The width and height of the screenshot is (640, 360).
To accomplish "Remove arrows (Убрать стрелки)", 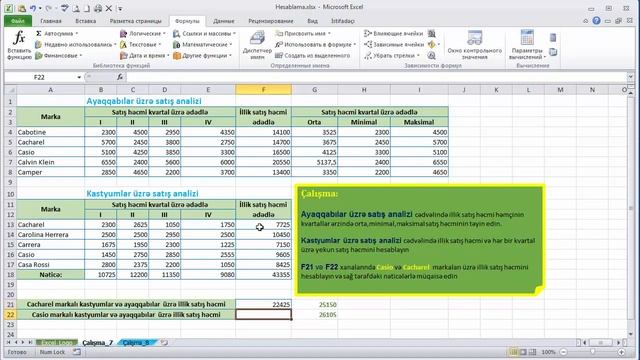I will [x=392, y=56].
